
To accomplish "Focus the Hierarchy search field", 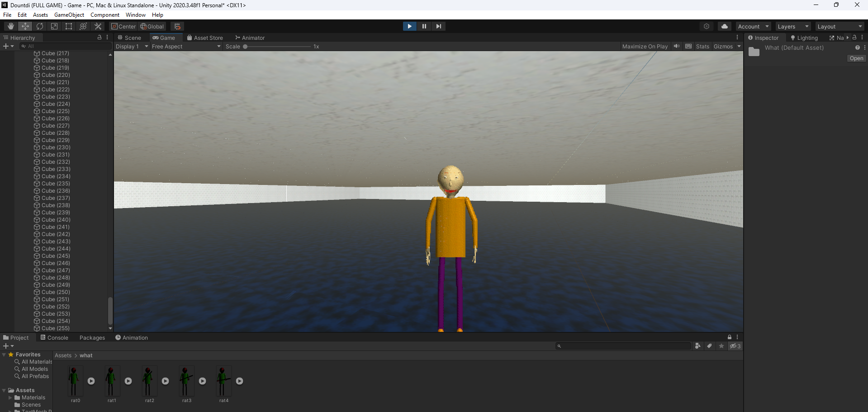I will pyautogui.click(x=66, y=46).
